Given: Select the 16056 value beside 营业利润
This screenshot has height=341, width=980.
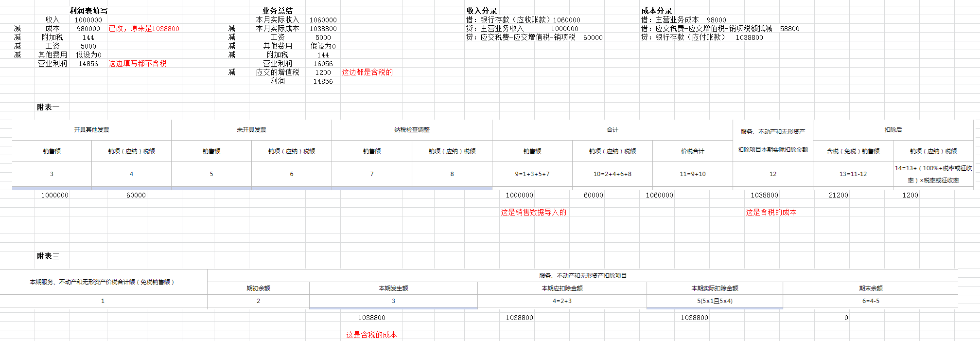Looking at the screenshot, I should click(323, 64).
